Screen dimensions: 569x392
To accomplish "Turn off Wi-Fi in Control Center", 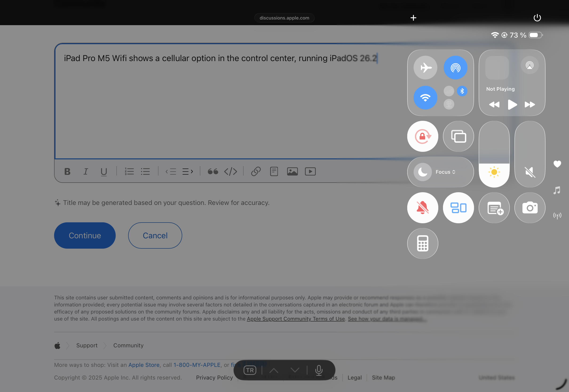I will tap(425, 98).
